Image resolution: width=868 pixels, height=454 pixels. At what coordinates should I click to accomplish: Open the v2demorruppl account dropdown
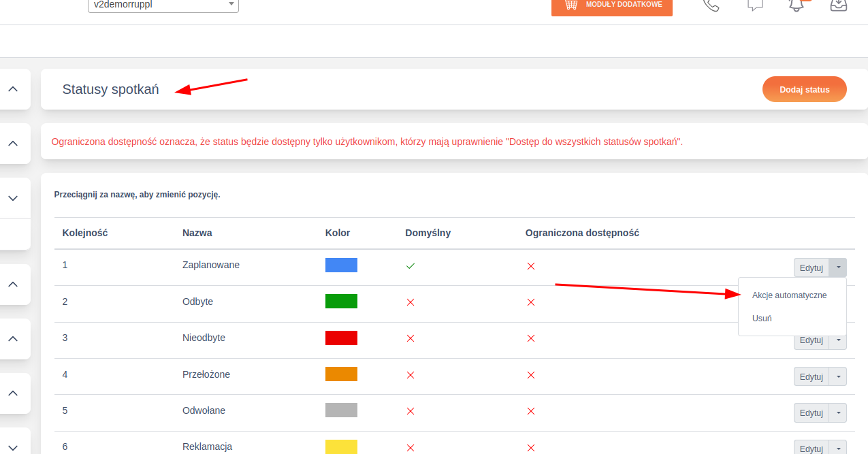click(163, 5)
